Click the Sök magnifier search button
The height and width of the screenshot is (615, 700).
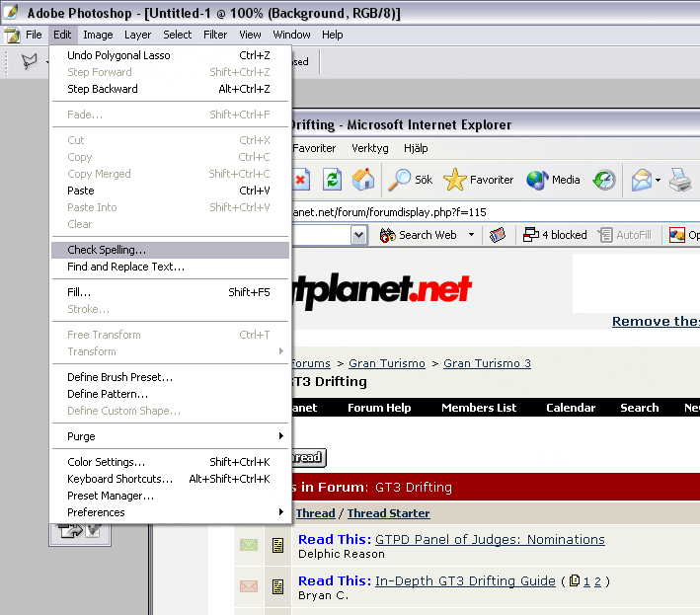(x=410, y=180)
